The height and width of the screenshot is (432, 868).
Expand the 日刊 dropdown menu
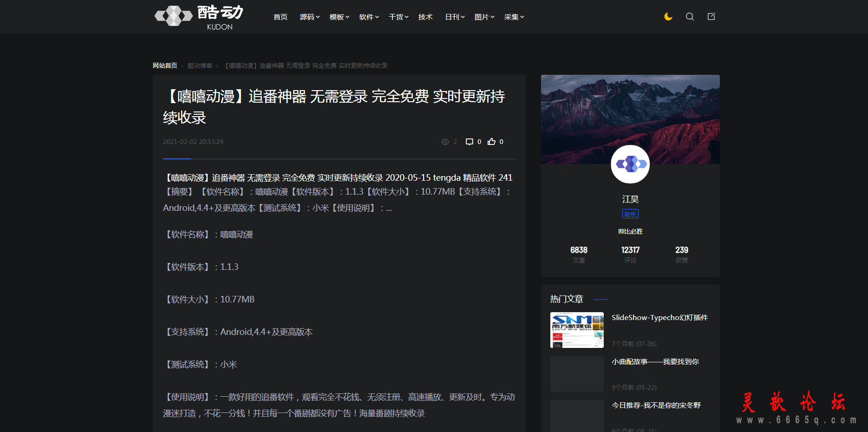pyautogui.click(x=455, y=17)
